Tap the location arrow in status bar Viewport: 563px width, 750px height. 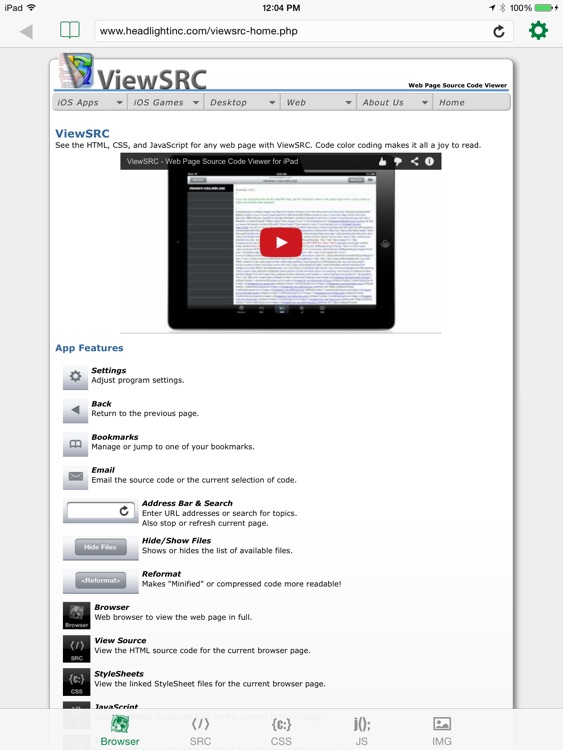pyautogui.click(x=492, y=8)
